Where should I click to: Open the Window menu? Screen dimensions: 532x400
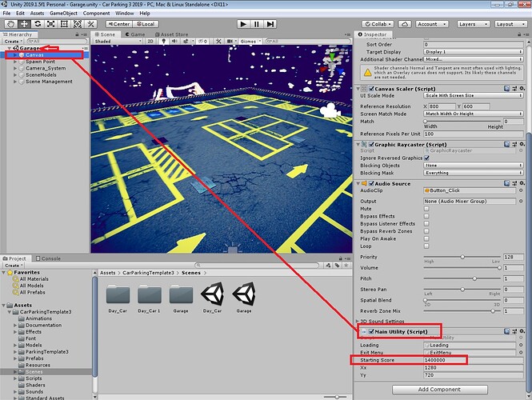tap(125, 14)
